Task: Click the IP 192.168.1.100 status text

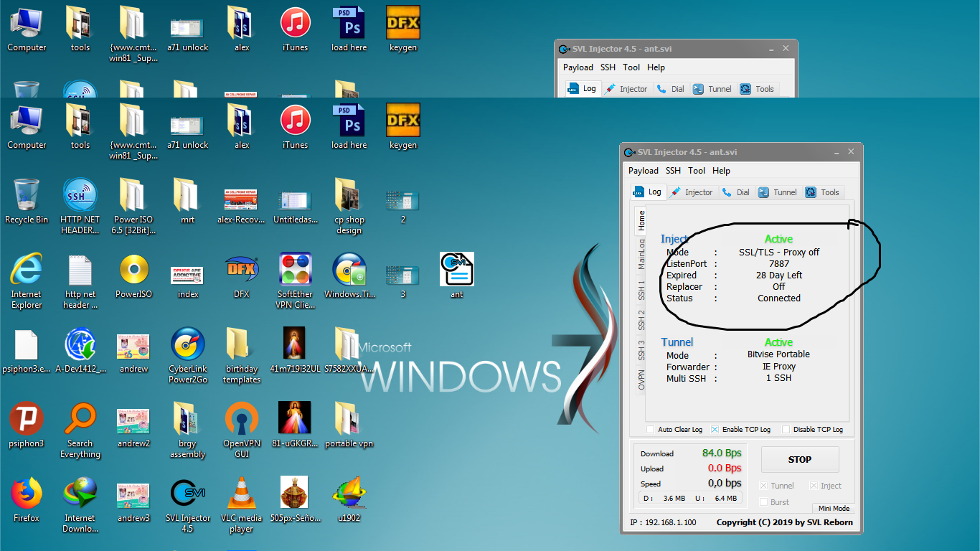Action: 663,522
